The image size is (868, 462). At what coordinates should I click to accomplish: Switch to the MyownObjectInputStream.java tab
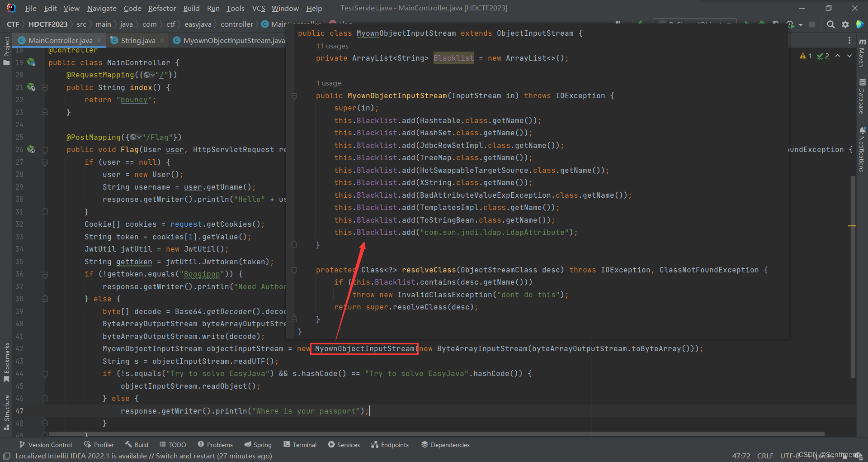(229, 40)
